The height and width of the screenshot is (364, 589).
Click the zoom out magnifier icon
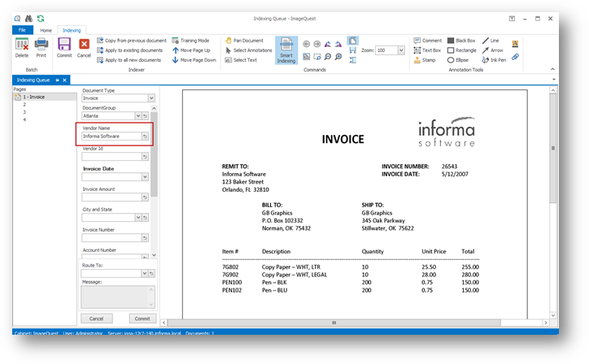(x=328, y=57)
